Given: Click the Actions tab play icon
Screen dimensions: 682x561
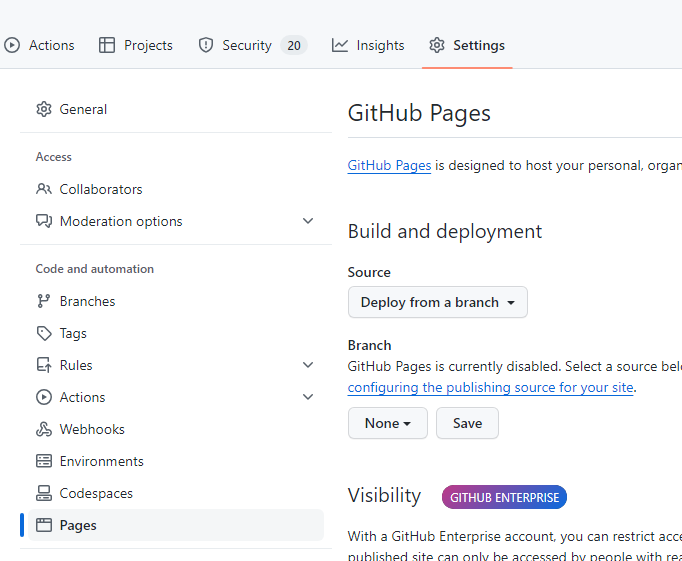Looking at the screenshot, I should point(12,45).
